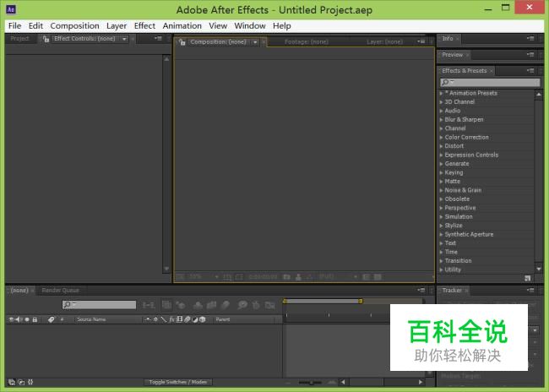The width and height of the screenshot is (549, 392).
Task: Click the Toggle Switches / Modes button
Action: coord(178,382)
